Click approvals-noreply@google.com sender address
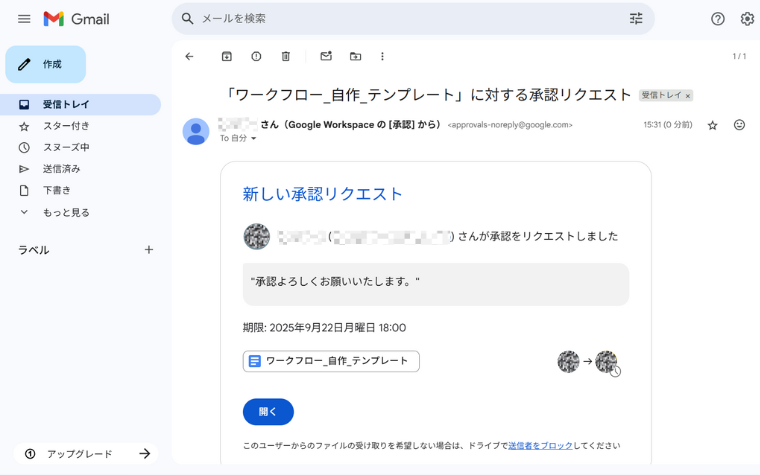760x475 pixels. click(x=510, y=125)
